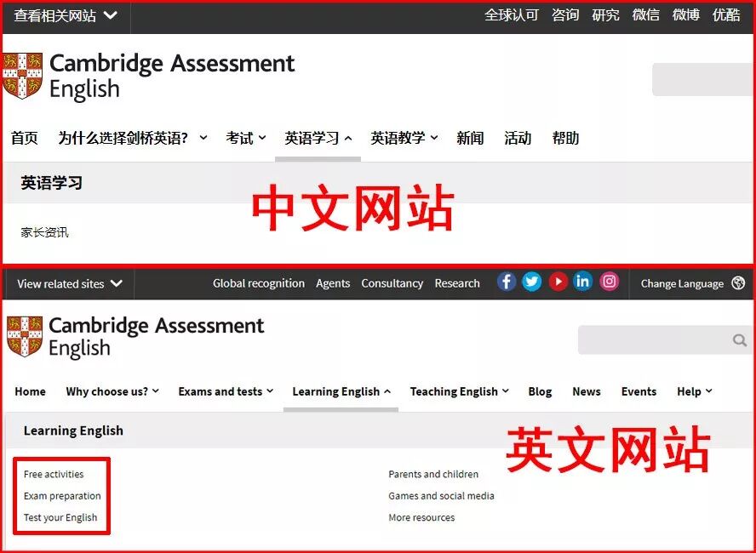Click the Cambridge Assessment English wordmark on the Chinese site
The image size is (756, 553).
coord(172,77)
